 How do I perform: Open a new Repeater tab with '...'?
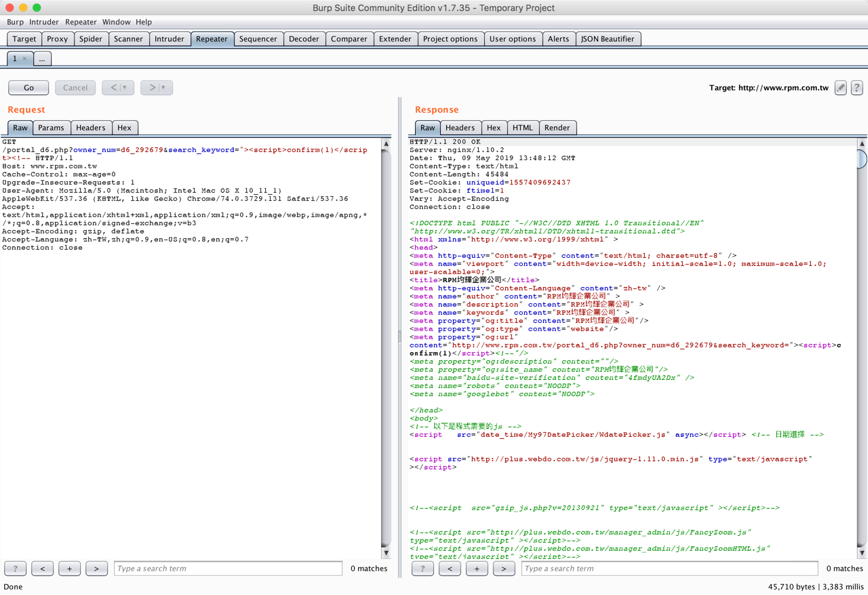(42, 59)
